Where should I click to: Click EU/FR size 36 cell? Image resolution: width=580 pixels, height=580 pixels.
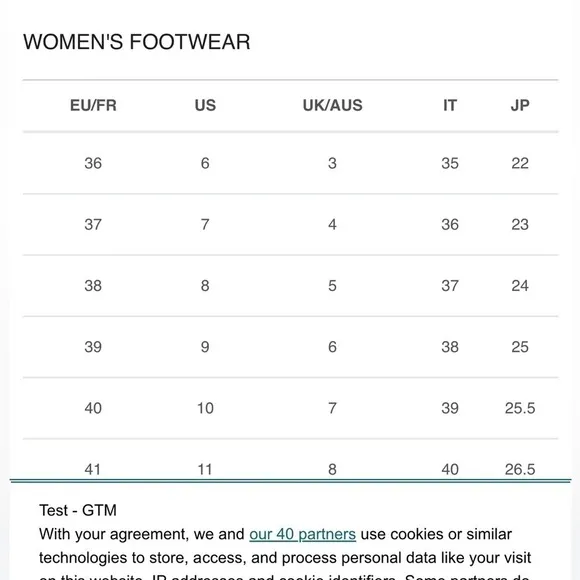point(93,163)
